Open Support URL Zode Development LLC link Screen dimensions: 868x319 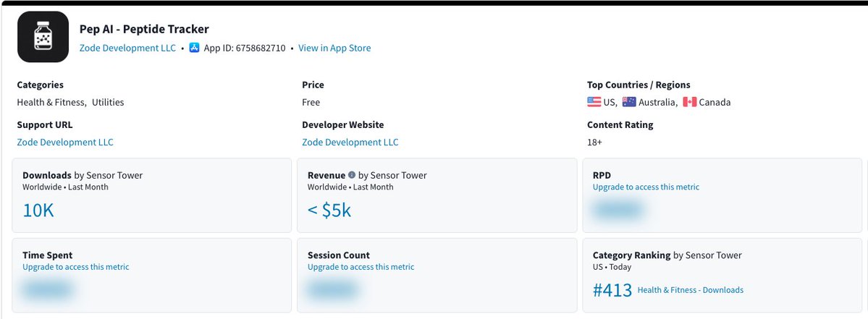65,142
